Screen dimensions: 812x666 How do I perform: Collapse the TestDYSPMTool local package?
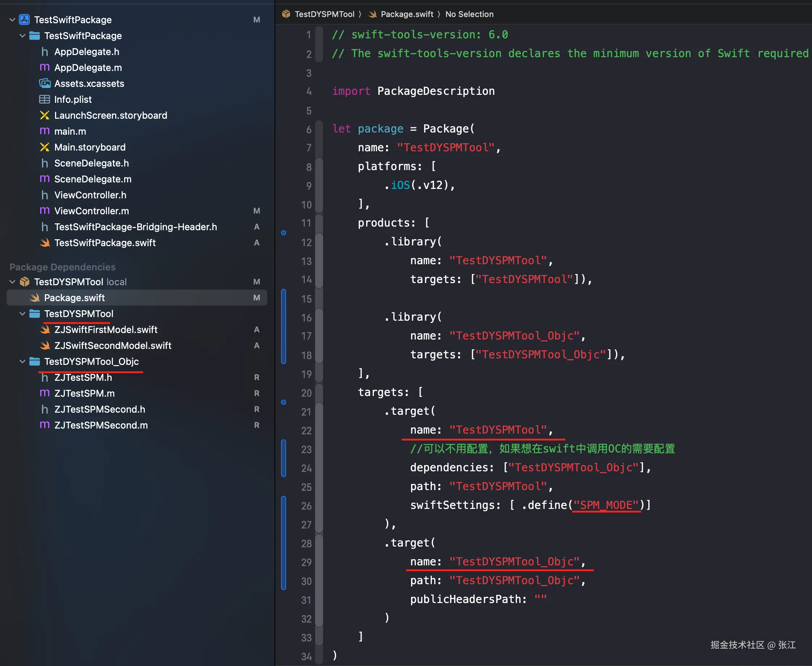point(12,282)
